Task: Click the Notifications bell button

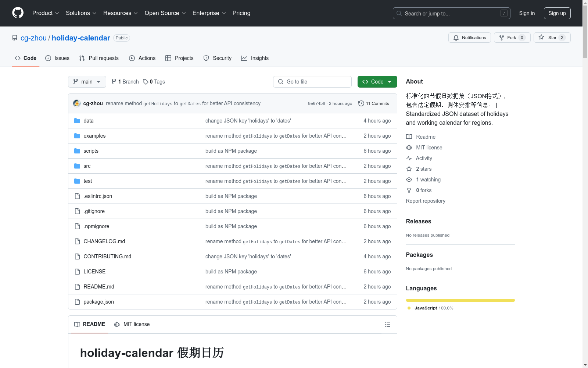Action: pyautogui.click(x=469, y=38)
